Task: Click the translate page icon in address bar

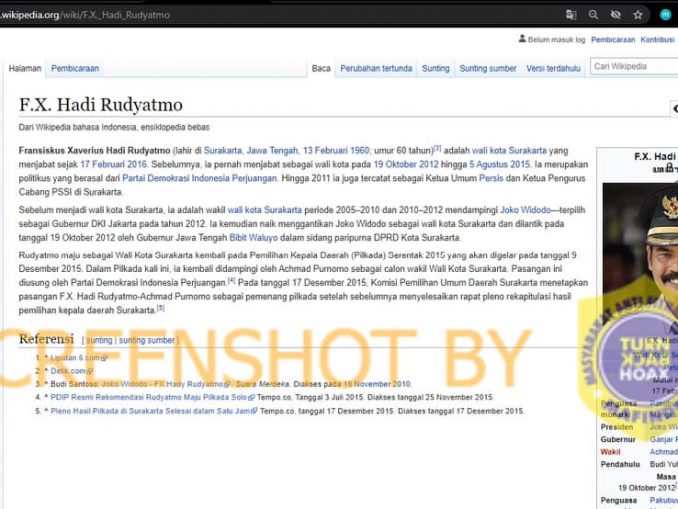Action: click(571, 15)
